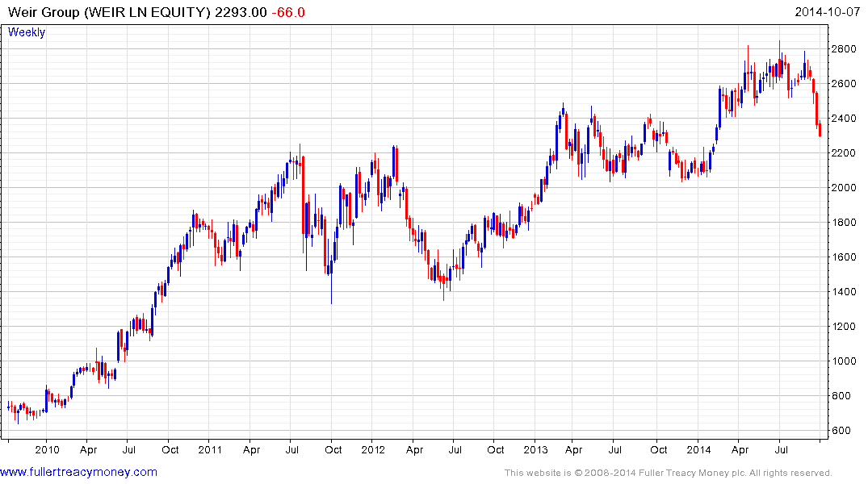Click the 1000 price axis label

(844, 361)
